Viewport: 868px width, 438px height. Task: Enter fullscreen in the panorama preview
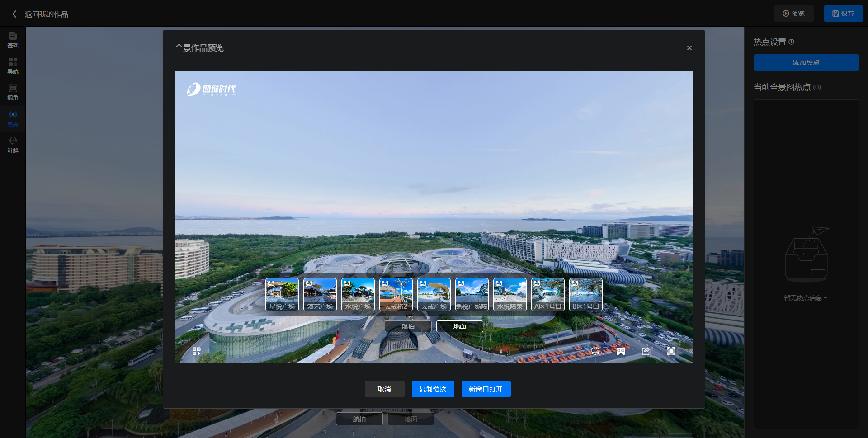tap(671, 351)
